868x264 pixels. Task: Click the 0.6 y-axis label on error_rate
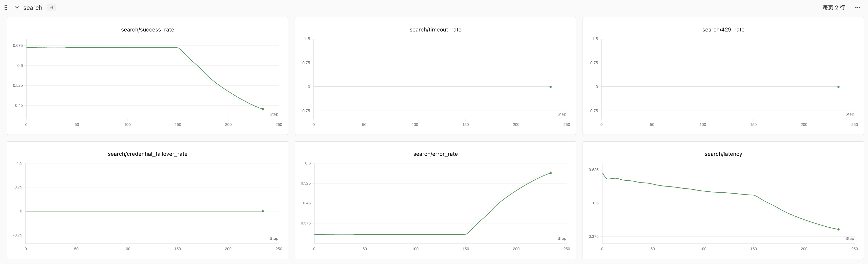click(x=308, y=163)
